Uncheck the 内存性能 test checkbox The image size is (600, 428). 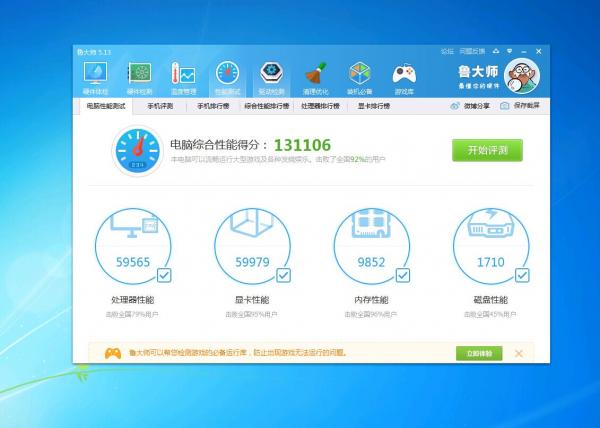(403, 275)
